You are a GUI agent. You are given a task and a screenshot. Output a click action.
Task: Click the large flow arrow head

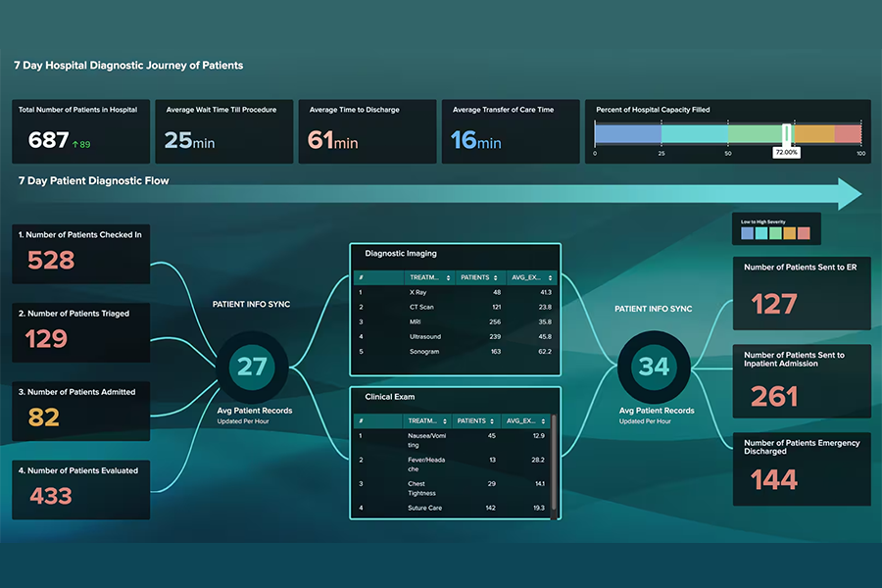847,193
